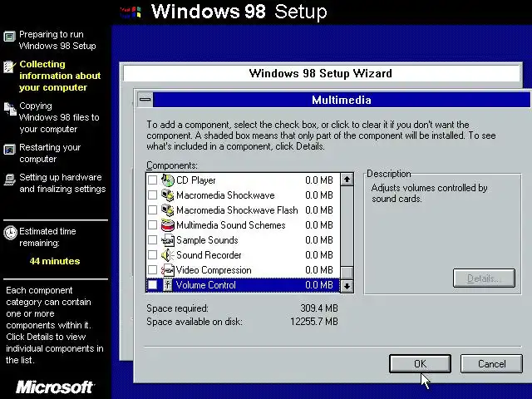
Task: Toggle the Volume Control checkbox
Action: (x=153, y=285)
